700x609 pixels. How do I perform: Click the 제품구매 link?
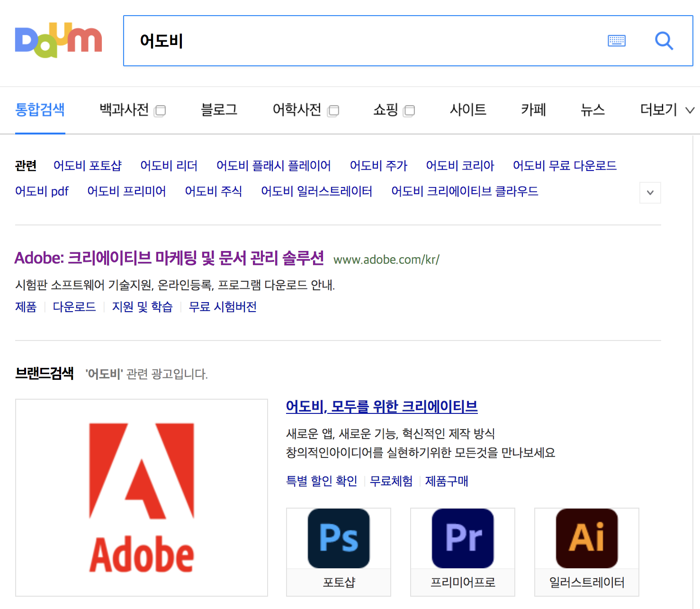pyautogui.click(x=447, y=481)
